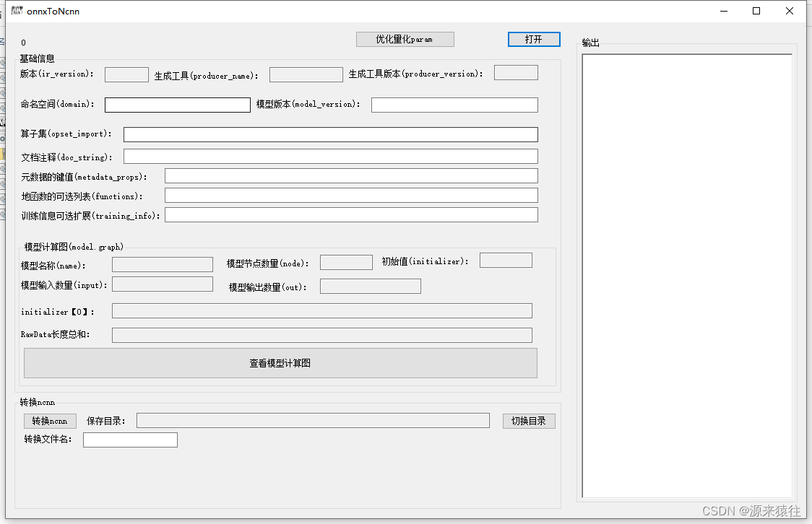Click the '0' counter text at top left
This screenshot has width=812, height=524.
[23, 43]
